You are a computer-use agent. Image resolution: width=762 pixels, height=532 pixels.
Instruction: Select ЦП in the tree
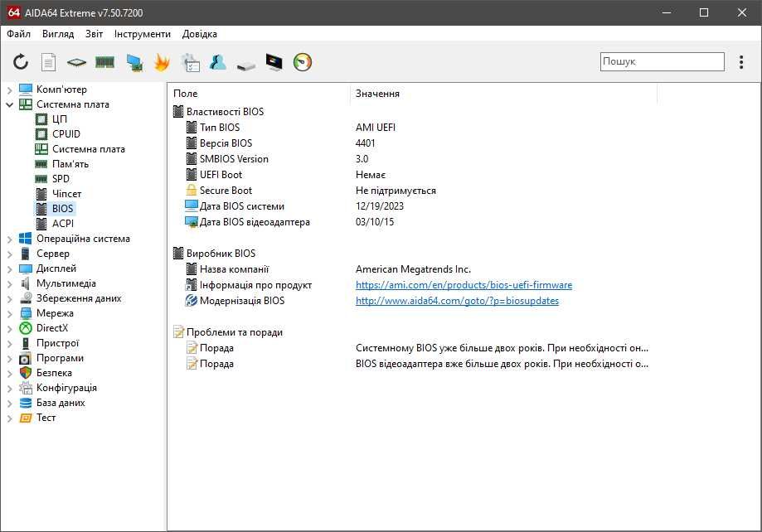[60, 119]
